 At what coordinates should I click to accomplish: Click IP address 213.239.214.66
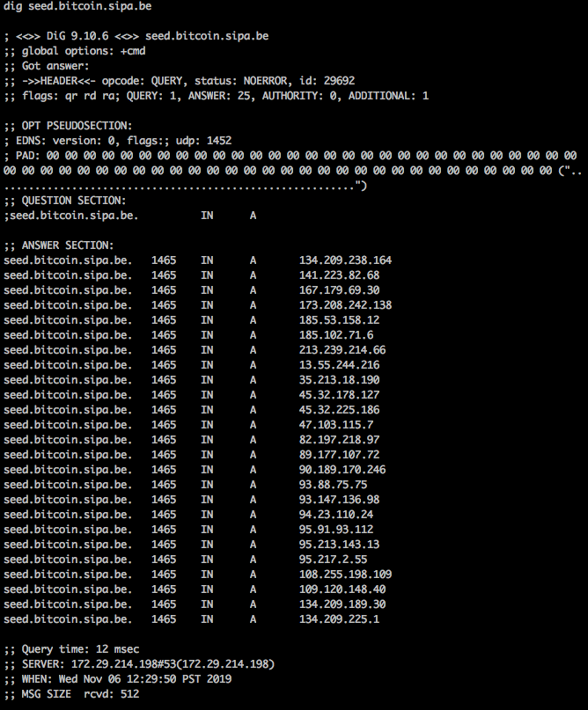pyautogui.click(x=342, y=350)
